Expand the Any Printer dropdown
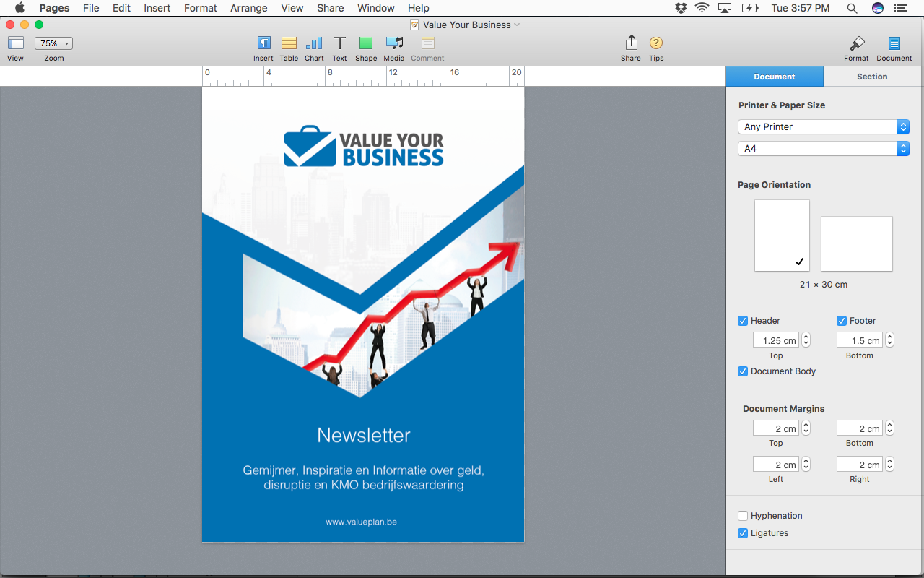The width and height of the screenshot is (924, 578). coord(823,126)
